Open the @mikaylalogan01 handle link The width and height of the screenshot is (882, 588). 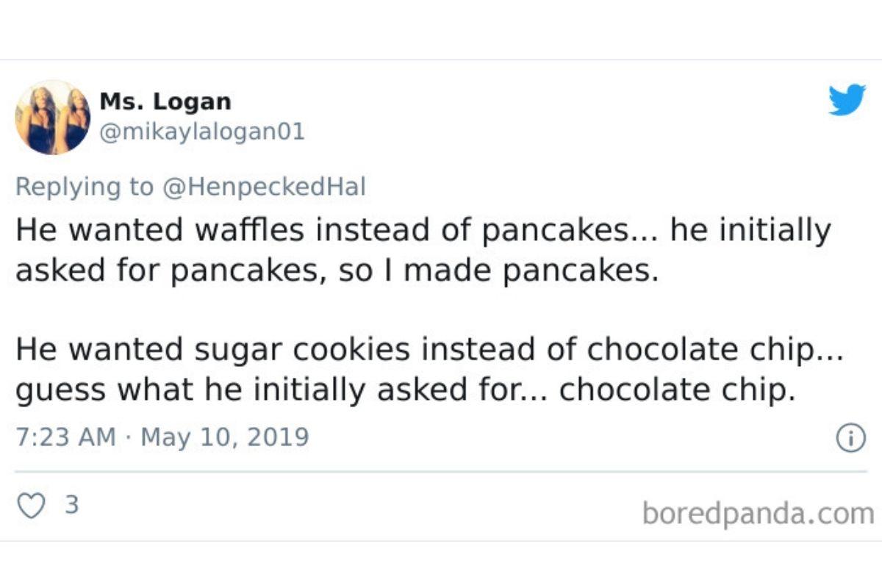(x=201, y=132)
